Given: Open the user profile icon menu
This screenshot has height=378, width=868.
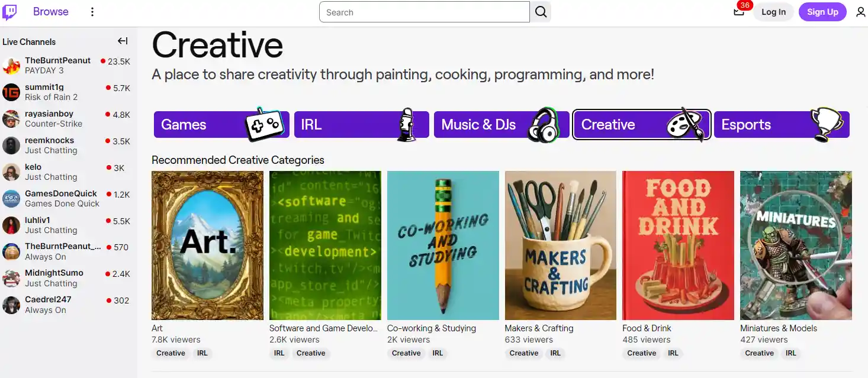Looking at the screenshot, I should coord(860,12).
